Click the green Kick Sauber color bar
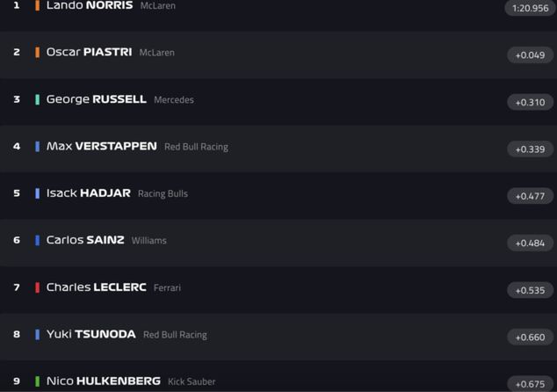 click(x=37, y=381)
